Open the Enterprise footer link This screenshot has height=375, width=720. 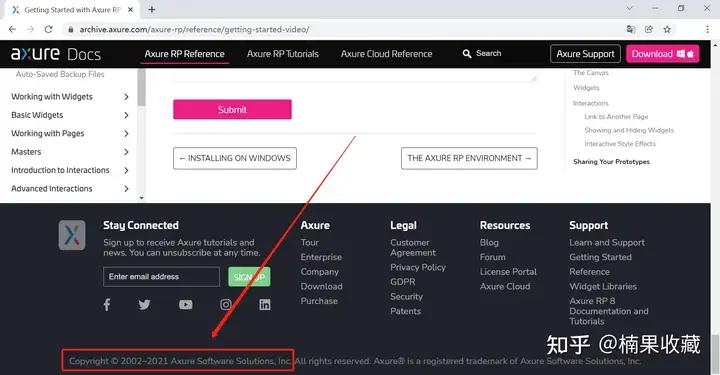pos(321,257)
